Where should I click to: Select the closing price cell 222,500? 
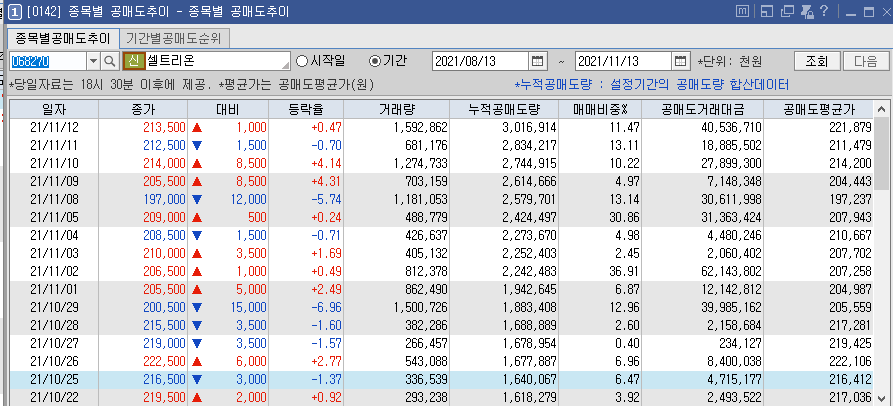tap(143, 362)
